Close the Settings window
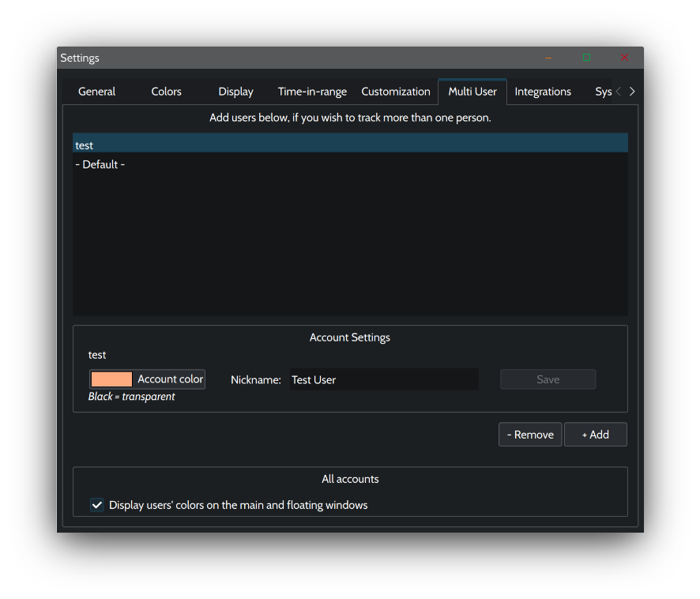This screenshot has width=700, height=599. click(624, 58)
